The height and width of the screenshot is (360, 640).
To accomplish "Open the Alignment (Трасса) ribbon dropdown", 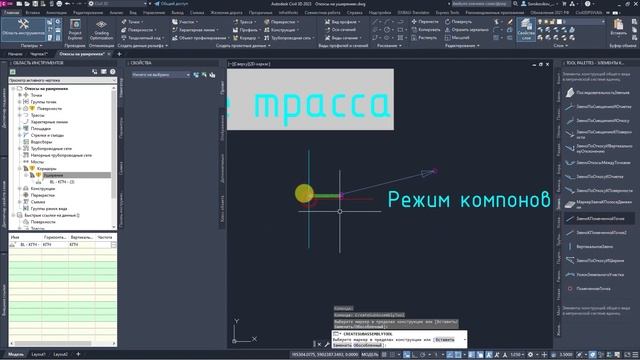I will (x=245, y=22).
